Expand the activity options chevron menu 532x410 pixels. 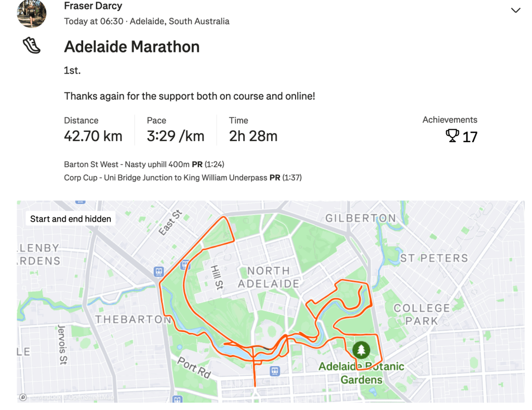(x=515, y=10)
